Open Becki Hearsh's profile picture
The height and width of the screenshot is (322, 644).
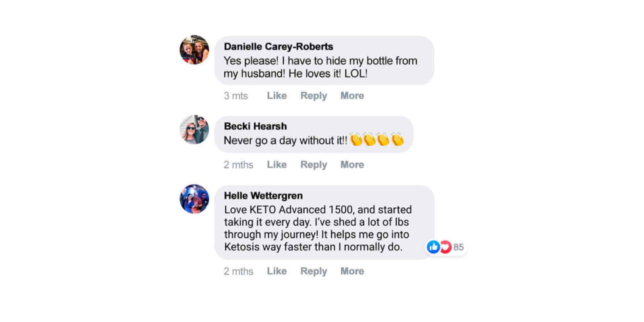point(194,129)
